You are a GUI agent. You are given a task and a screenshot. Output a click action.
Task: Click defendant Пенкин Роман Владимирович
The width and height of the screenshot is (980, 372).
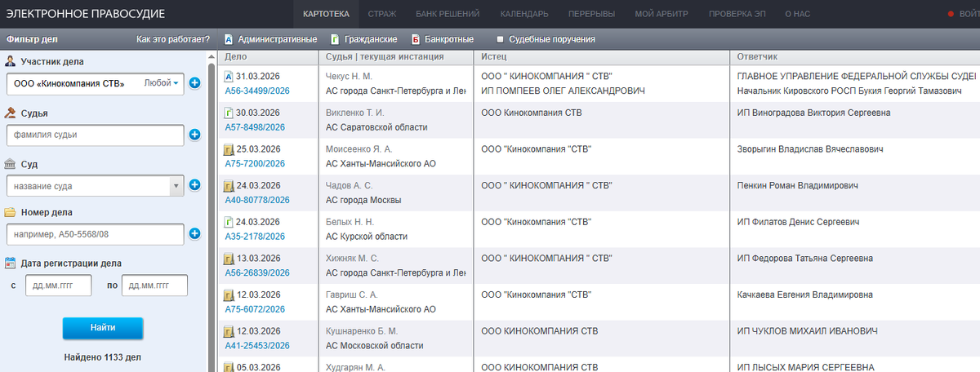pyautogui.click(x=797, y=186)
